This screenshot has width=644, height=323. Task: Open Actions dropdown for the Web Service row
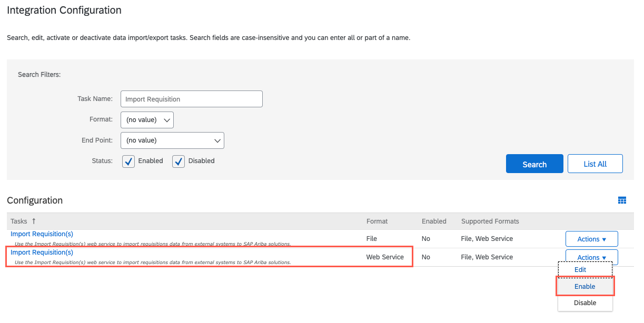click(x=591, y=257)
